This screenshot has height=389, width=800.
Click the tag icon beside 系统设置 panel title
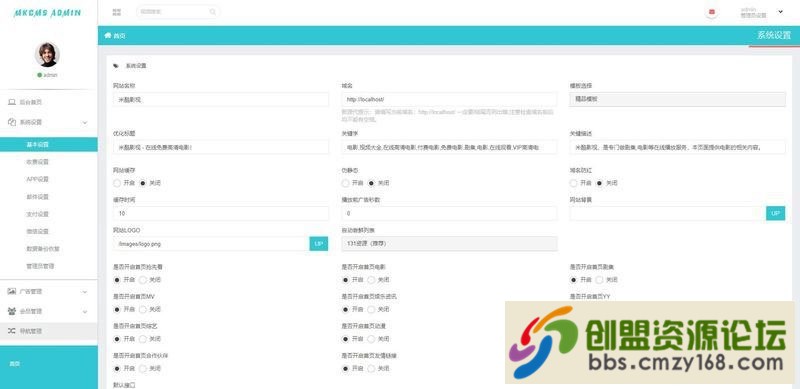[116, 66]
